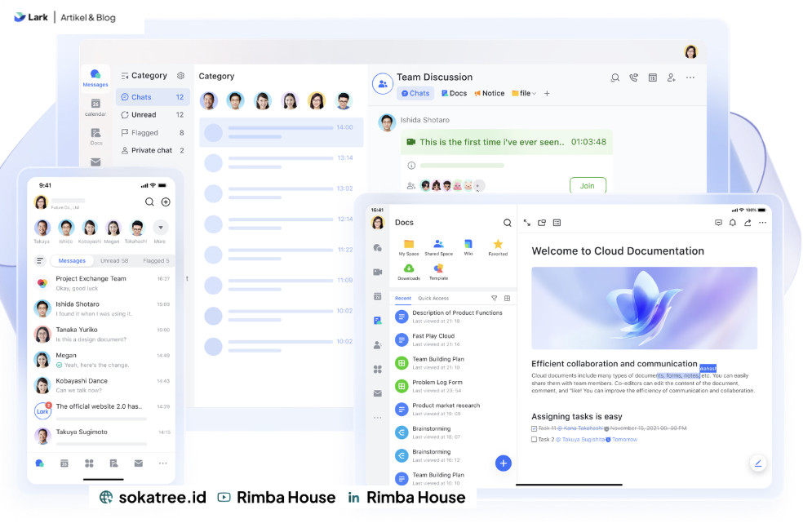The width and height of the screenshot is (812, 532).
Task: Mention link Takuya Sugishita in Task 2
Action: tap(579, 439)
